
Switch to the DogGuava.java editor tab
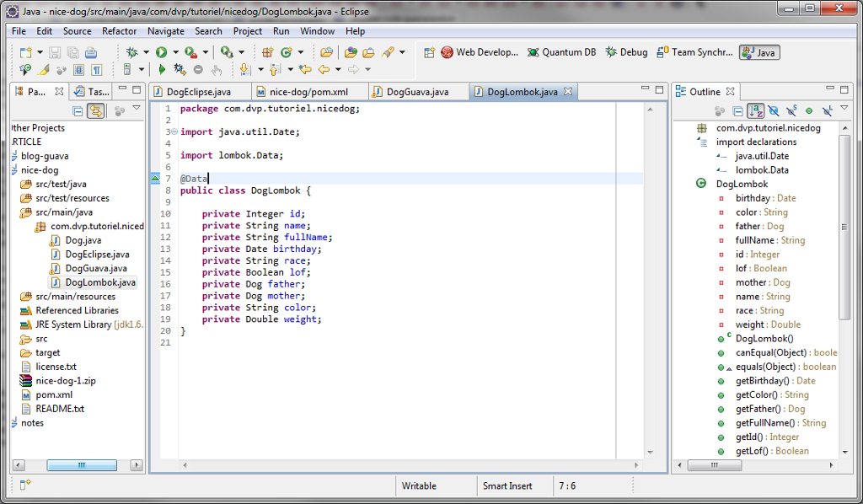point(415,92)
